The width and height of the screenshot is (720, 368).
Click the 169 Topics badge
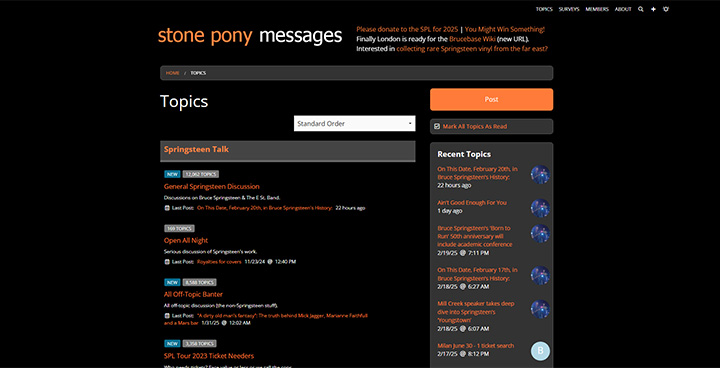point(180,228)
